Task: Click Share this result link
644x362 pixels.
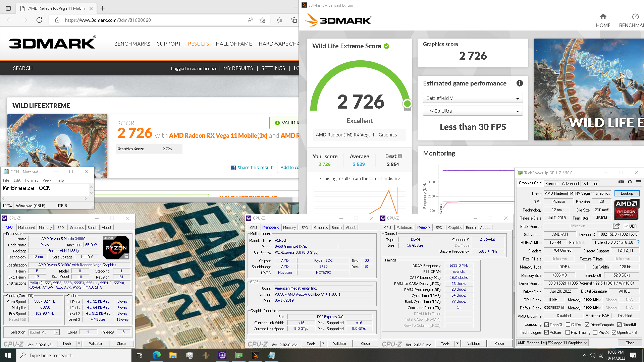Action: 255,168
